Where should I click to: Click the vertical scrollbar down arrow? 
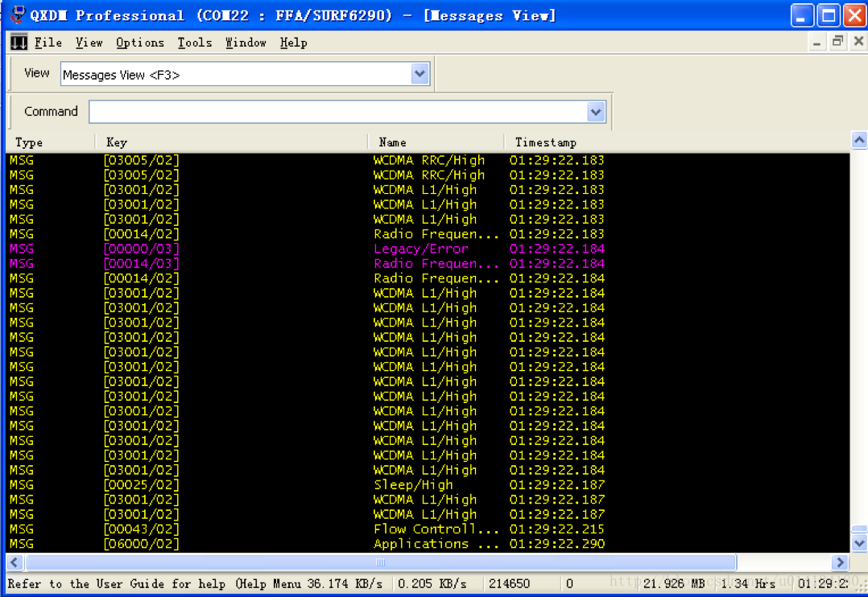[859, 543]
